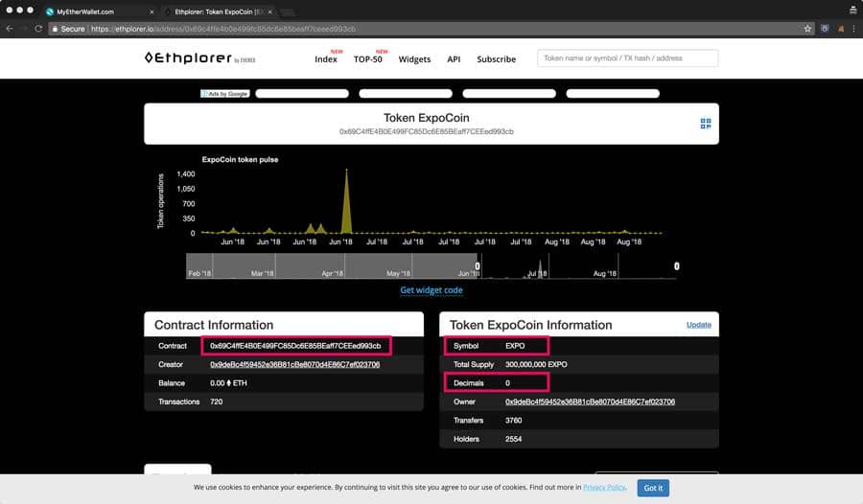The width and height of the screenshot is (863, 504).
Task: Click the Update link in token information
Action: [x=698, y=325]
